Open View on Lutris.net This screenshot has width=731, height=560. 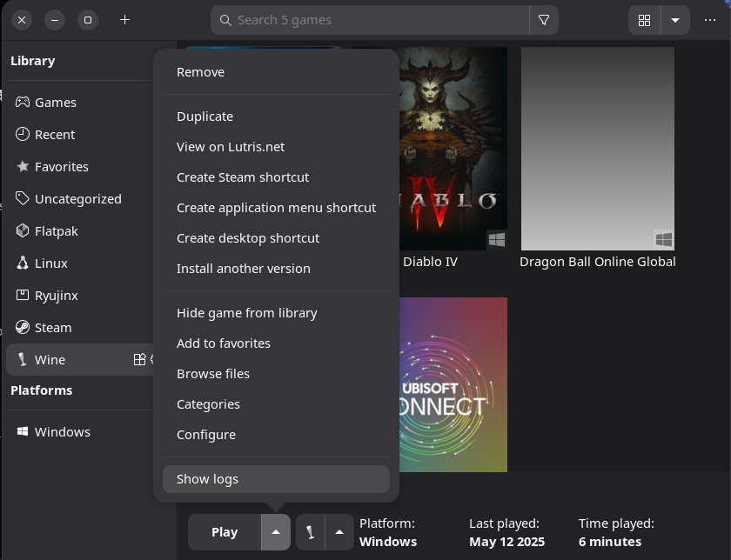276,147
